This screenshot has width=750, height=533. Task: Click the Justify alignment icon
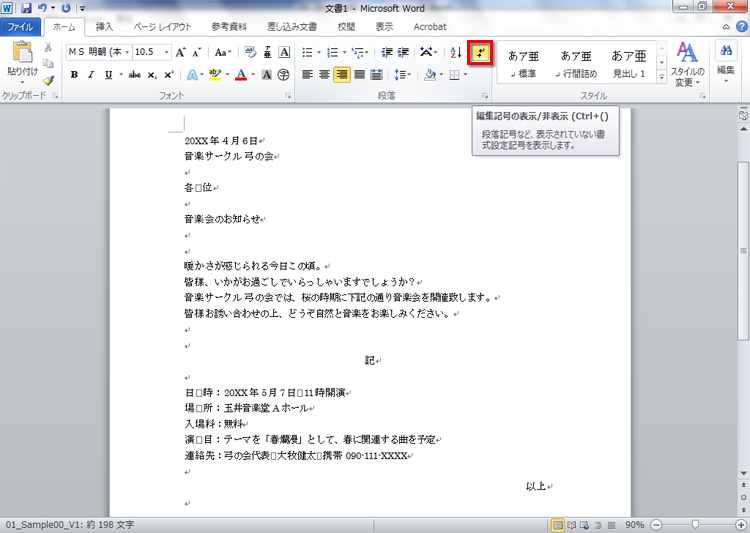pyautogui.click(x=360, y=75)
